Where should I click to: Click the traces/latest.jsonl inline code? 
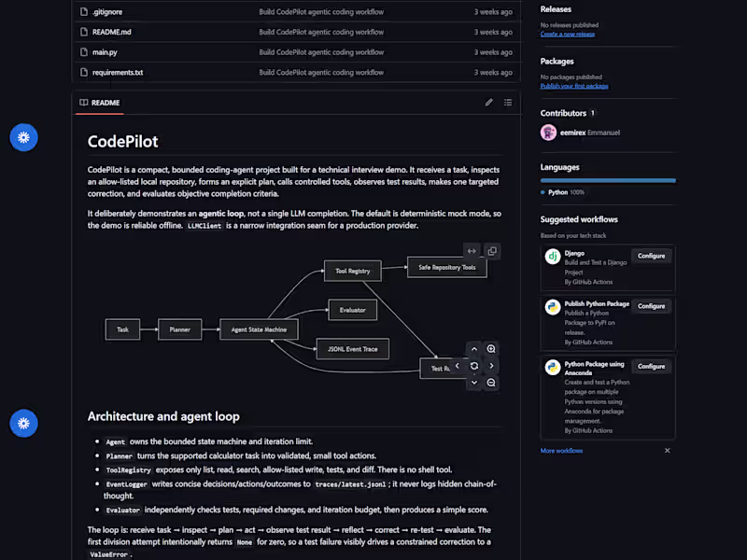[350, 484]
